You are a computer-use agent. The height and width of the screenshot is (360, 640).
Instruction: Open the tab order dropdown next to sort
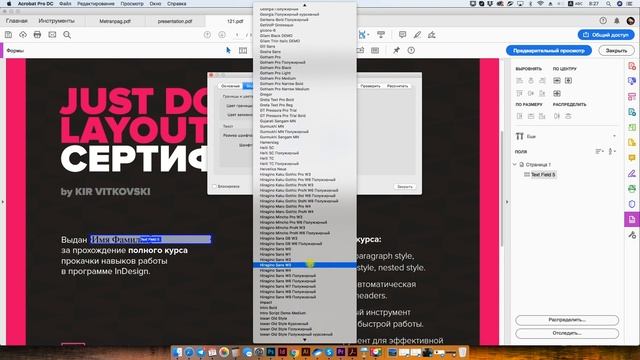tap(611, 151)
